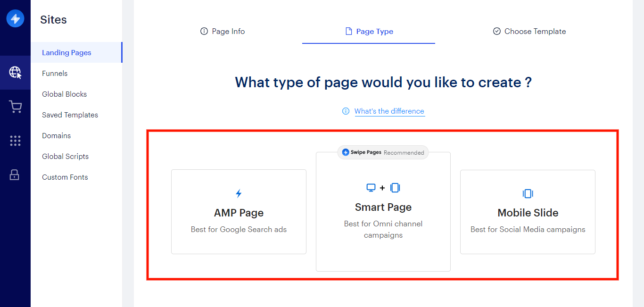This screenshot has width=644, height=307.
Task: Click the page type question heading
Action: (383, 83)
